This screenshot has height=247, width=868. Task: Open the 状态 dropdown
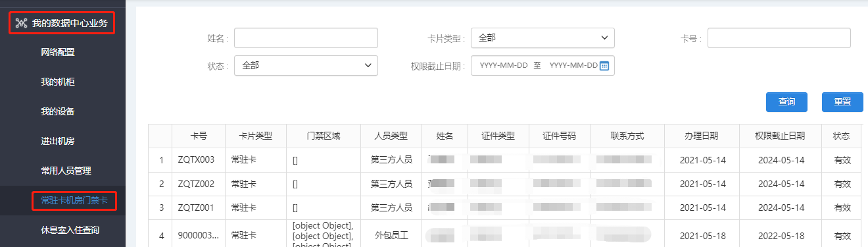coord(306,66)
